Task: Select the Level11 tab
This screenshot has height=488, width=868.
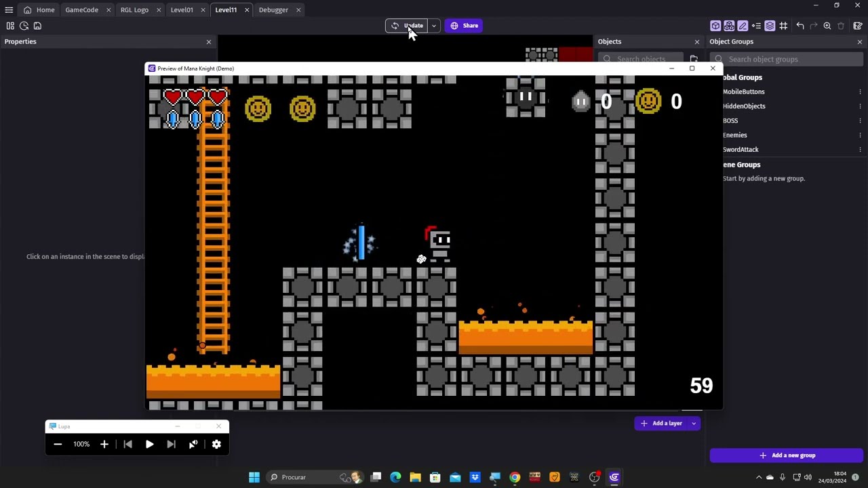Action: point(226,9)
